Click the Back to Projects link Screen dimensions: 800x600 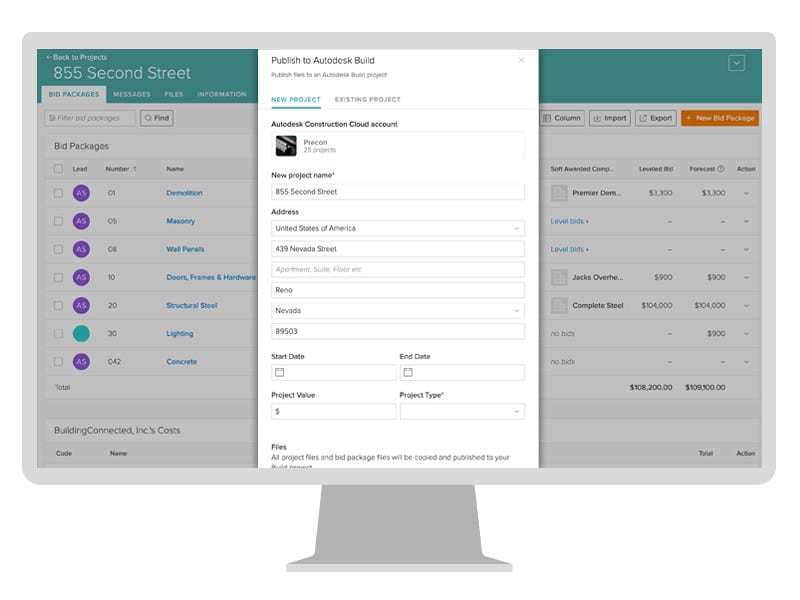coord(77,57)
